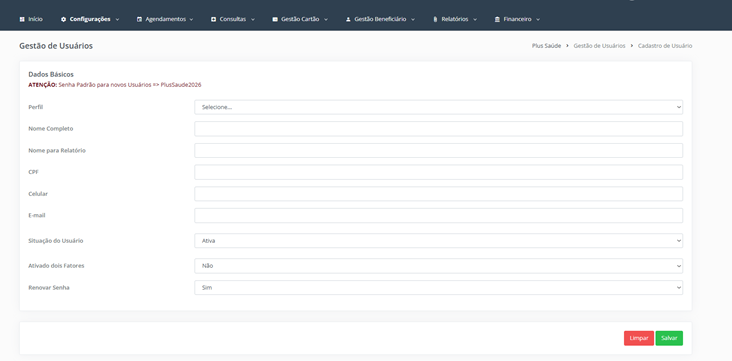Open the Agendamentos menu

[x=165, y=20]
